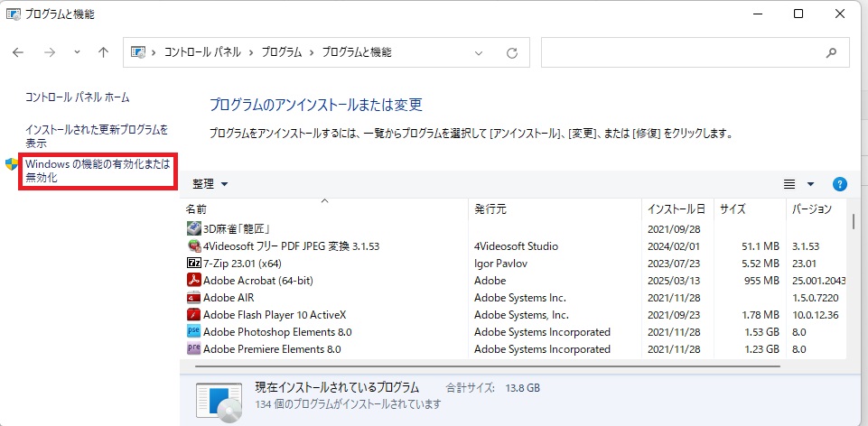Click the horizontal scrollbar under the list

click(488, 366)
